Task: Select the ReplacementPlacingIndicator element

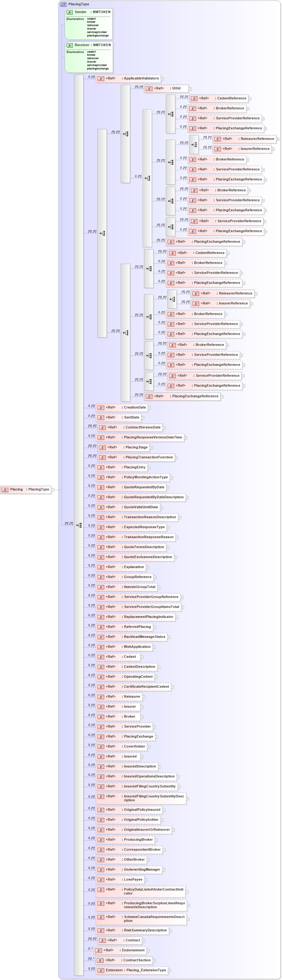Action: coord(136,617)
